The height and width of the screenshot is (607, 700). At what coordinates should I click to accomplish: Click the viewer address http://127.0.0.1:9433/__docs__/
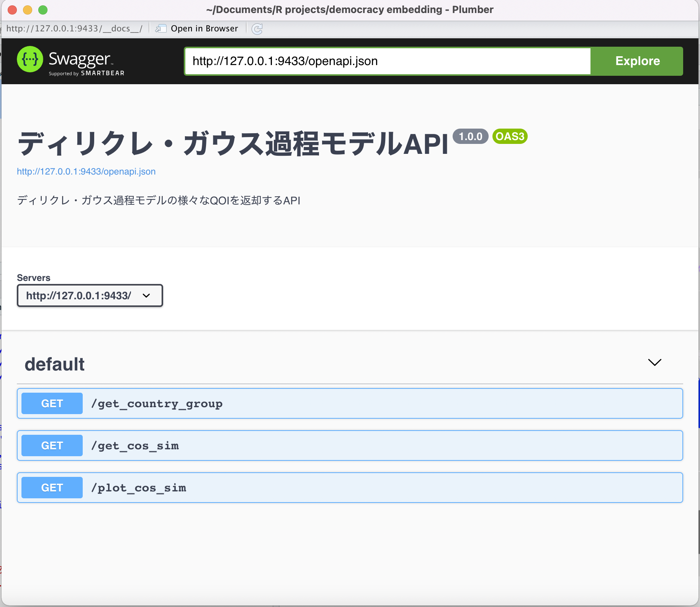pos(74,29)
